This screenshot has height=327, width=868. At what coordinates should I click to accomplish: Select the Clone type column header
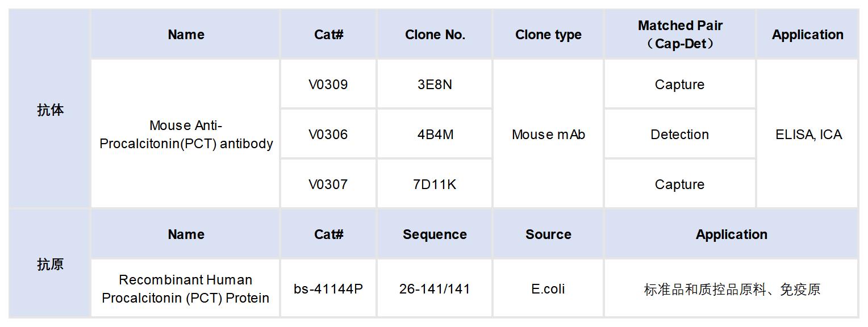pyautogui.click(x=548, y=35)
